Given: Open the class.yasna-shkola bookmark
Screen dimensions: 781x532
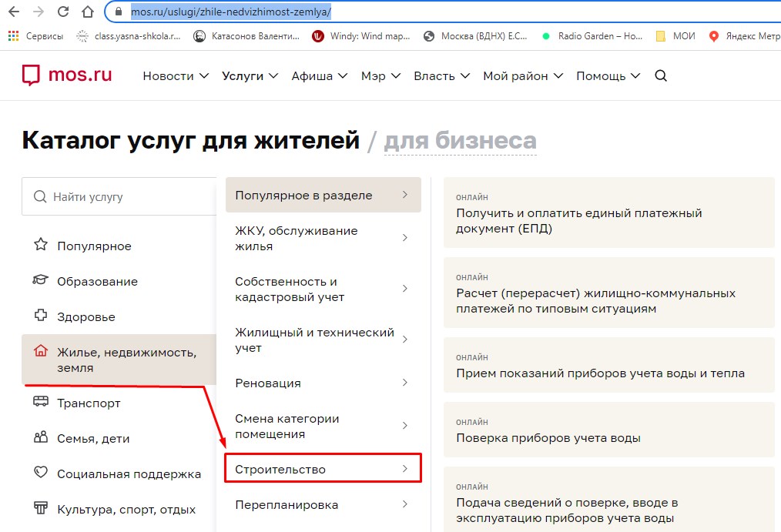Looking at the screenshot, I should click(129, 36).
